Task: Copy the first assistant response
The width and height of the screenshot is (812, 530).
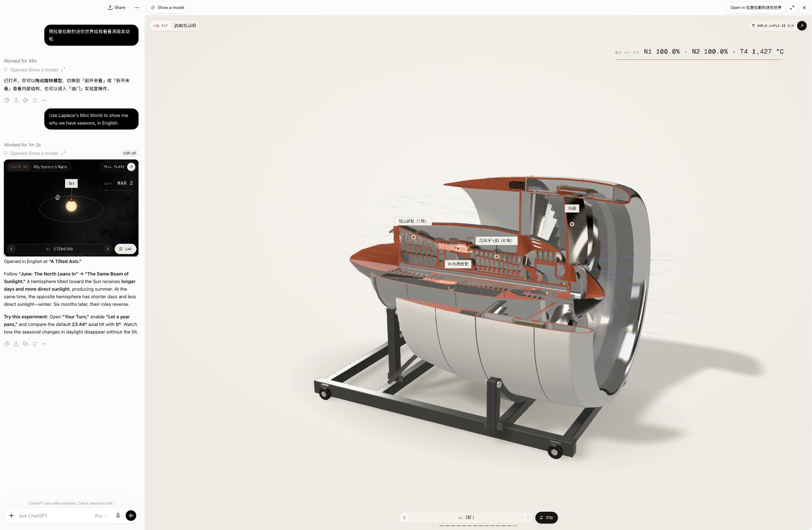Action: pos(7,100)
